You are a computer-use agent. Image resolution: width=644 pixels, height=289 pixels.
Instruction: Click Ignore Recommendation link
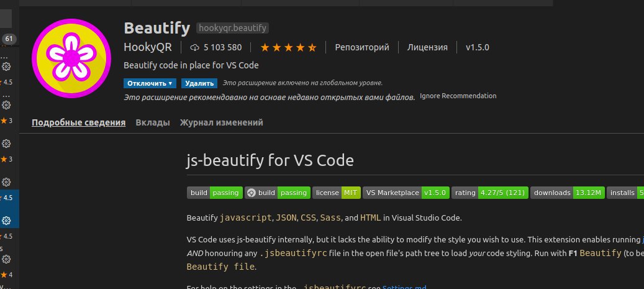[458, 96]
